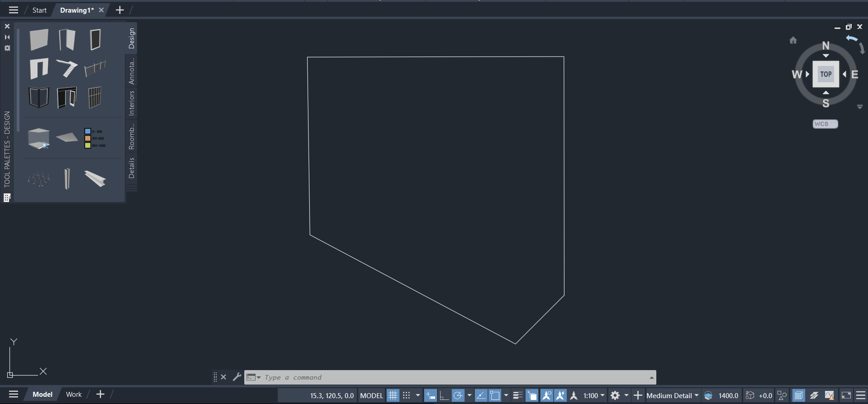Toggle ortho mode in status bar
Screen dimensions: 868x404
pyautogui.click(x=444, y=395)
